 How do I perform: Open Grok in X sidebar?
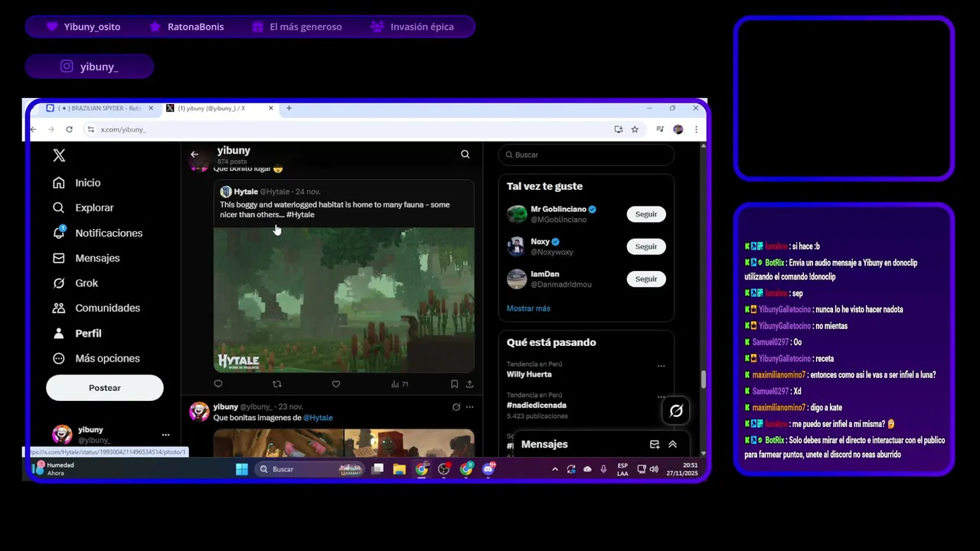pyautogui.click(x=75, y=283)
